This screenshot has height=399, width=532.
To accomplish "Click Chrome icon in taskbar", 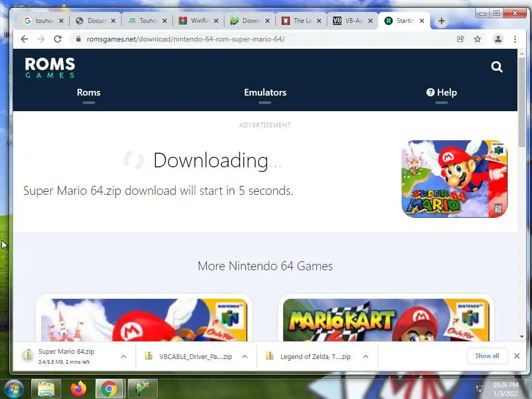I will 109,389.
